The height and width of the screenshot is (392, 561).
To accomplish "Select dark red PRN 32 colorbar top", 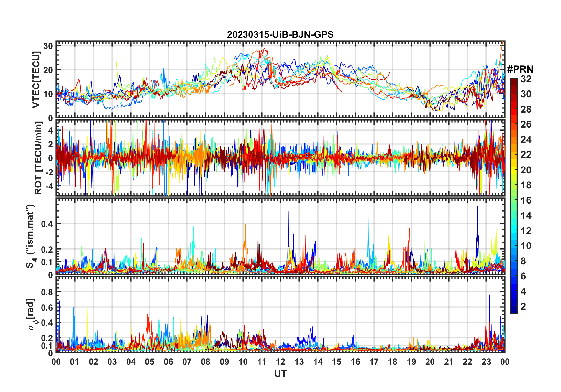I will point(514,81).
